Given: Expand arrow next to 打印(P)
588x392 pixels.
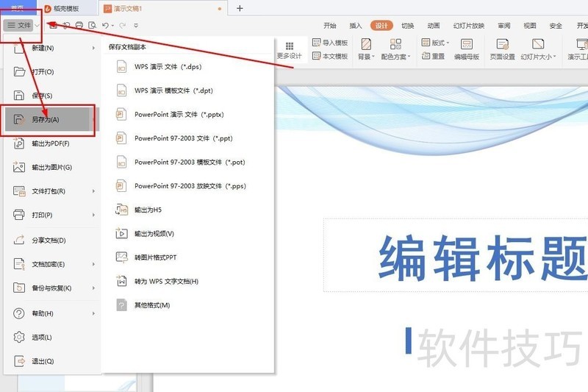Looking at the screenshot, I should pos(93,215).
